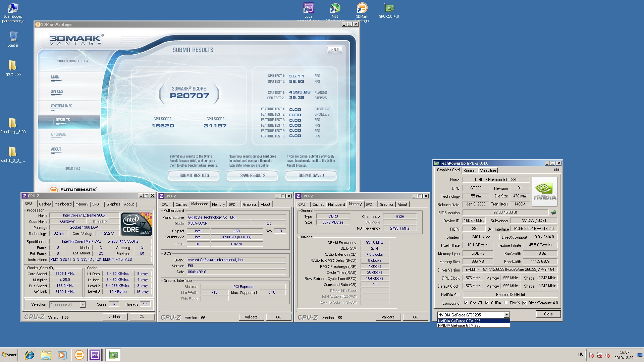Click the BIOS save chip icon
Viewport: 644px width, 362px height.
pyautogui.click(x=554, y=213)
